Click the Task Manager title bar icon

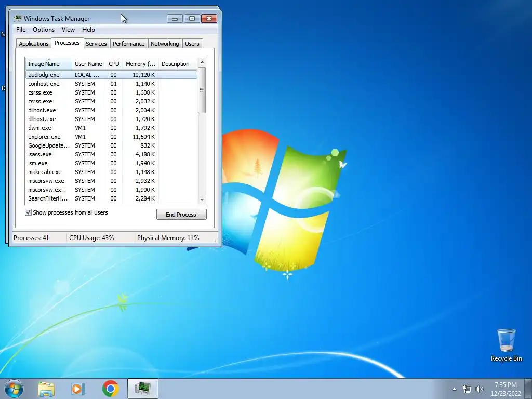[18, 18]
